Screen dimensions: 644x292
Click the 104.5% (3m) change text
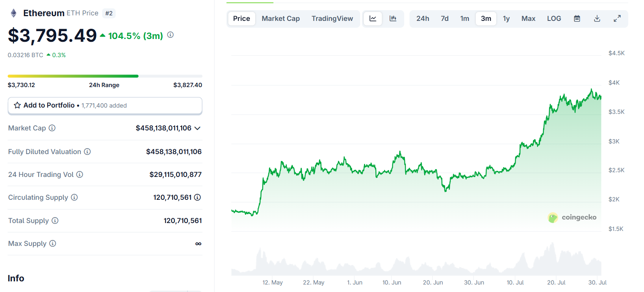tap(135, 36)
